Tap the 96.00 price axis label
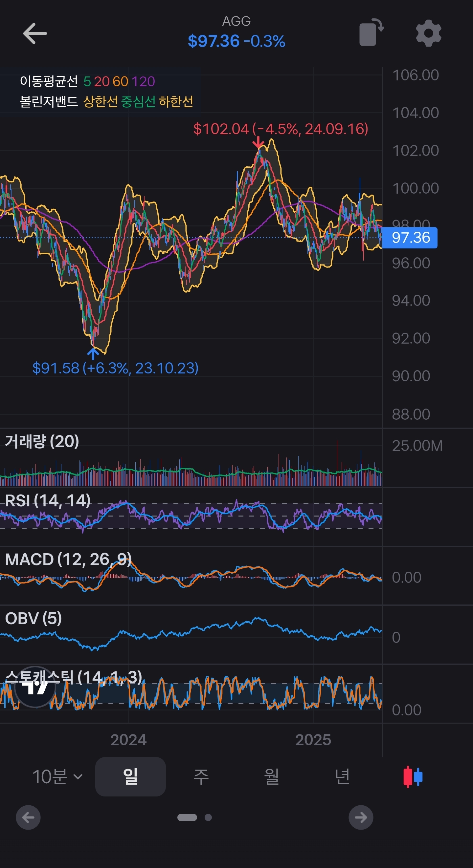This screenshot has width=473, height=868. click(x=411, y=263)
